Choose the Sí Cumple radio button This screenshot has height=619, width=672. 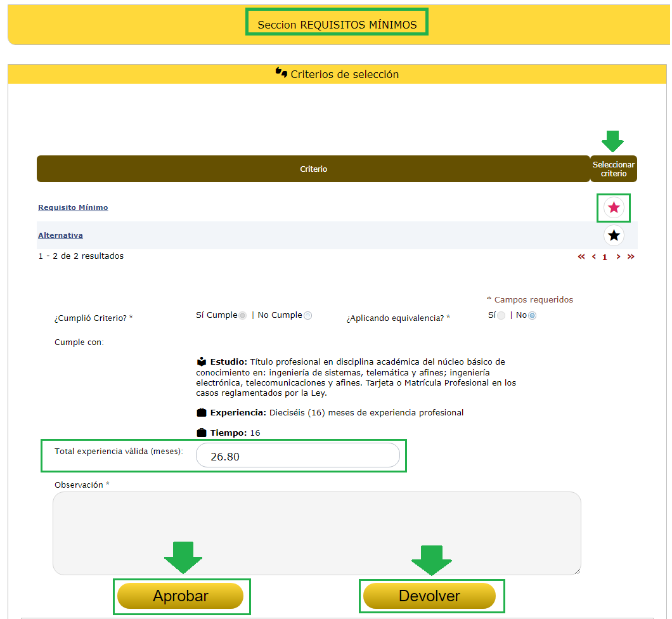click(242, 316)
